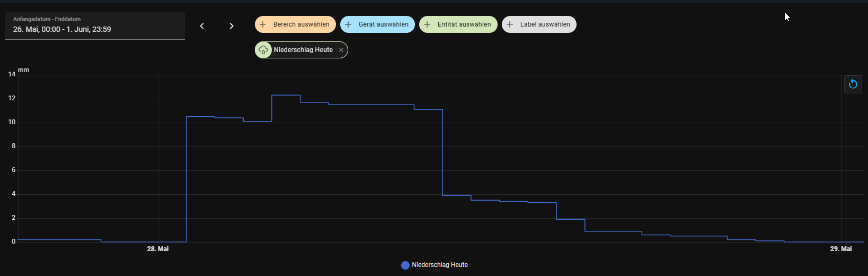Click the 28. Mai axis label
Image resolution: width=868 pixels, height=276 pixels.
(158, 249)
